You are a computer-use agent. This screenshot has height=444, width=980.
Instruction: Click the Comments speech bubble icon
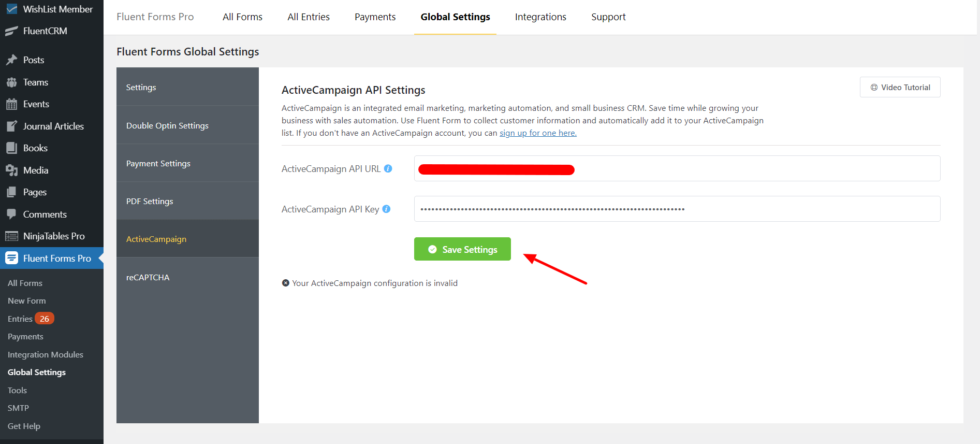[x=11, y=214]
